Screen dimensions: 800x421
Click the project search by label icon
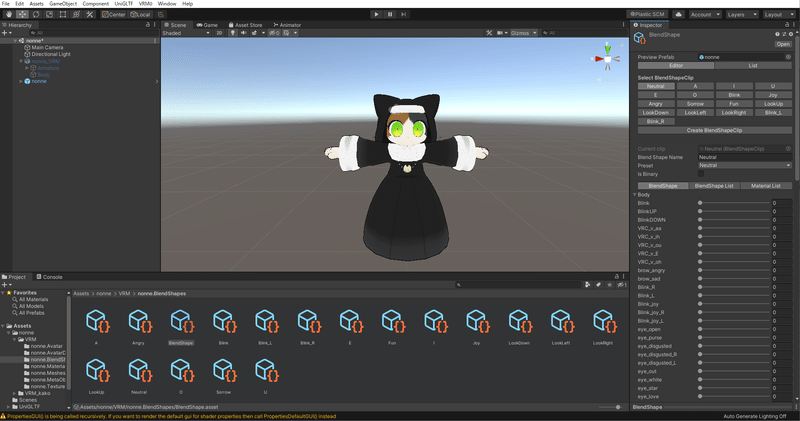tap(598, 285)
